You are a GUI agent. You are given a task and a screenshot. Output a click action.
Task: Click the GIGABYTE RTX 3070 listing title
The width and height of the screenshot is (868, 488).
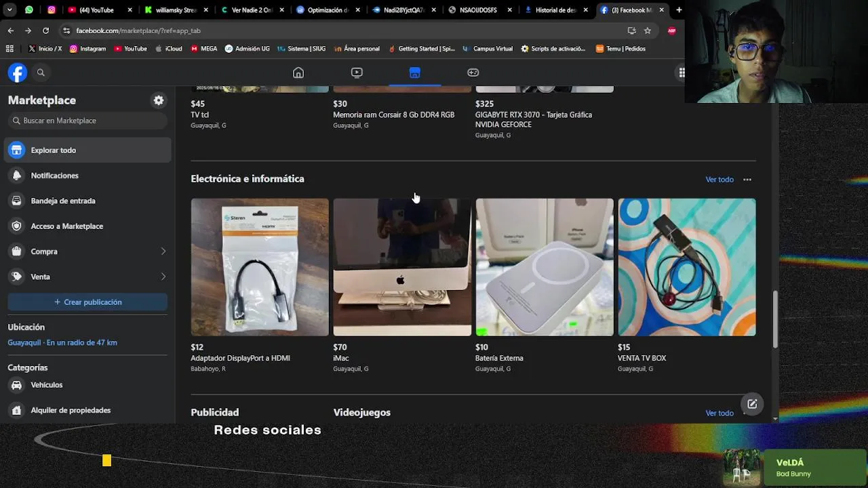click(534, 120)
